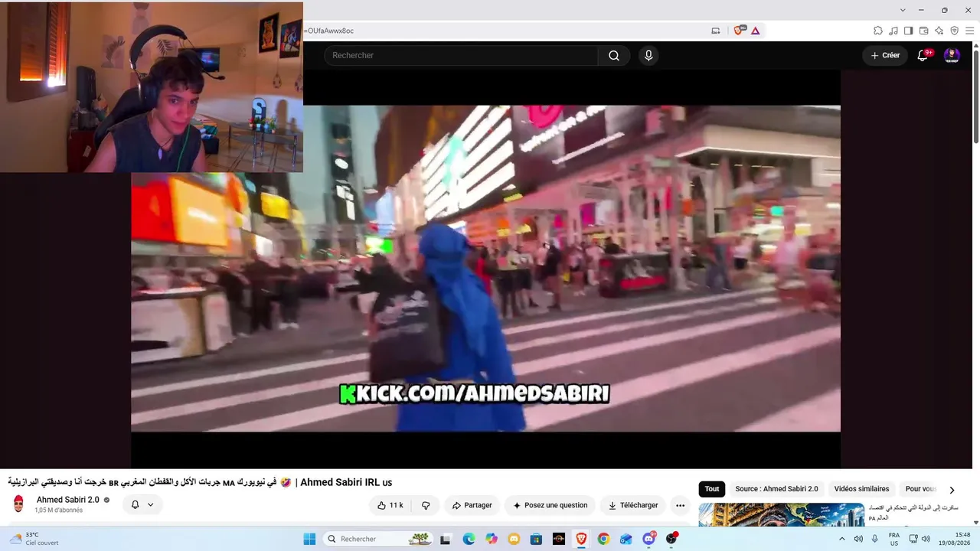Click the microphone icon in system tray

(x=875, y=539)
